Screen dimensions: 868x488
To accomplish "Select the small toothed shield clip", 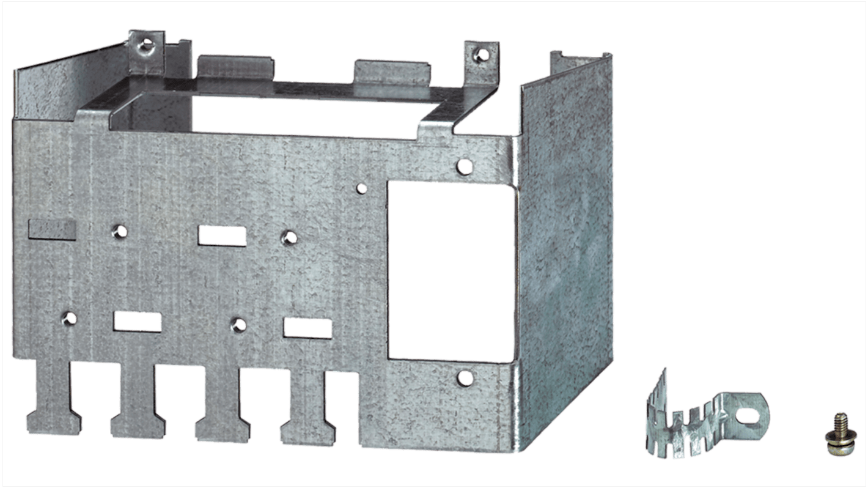I will click(708, 413).
